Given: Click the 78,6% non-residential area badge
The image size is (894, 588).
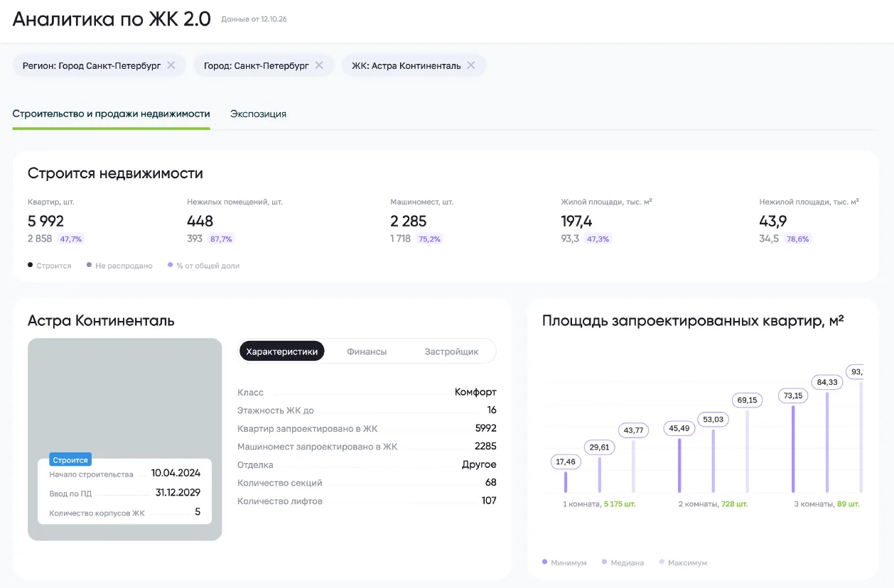Looking at the screenshot, I should click(798, 239).
